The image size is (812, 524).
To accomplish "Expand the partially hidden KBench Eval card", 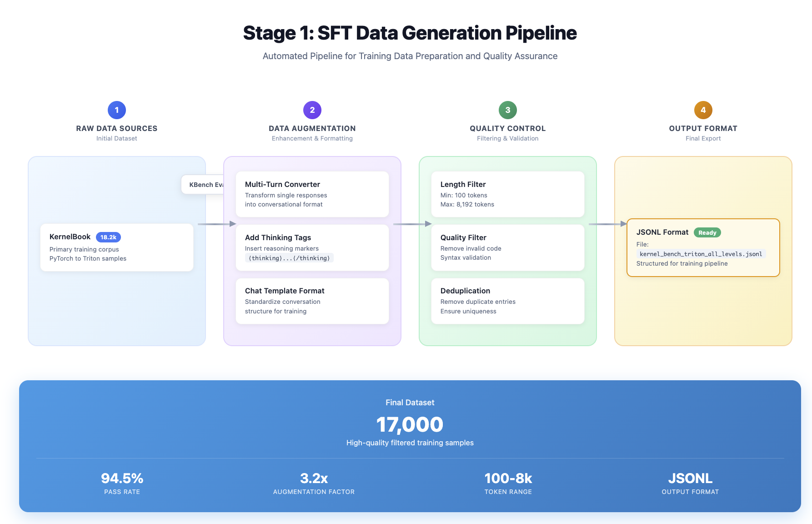I will click(x=204, y=185).
